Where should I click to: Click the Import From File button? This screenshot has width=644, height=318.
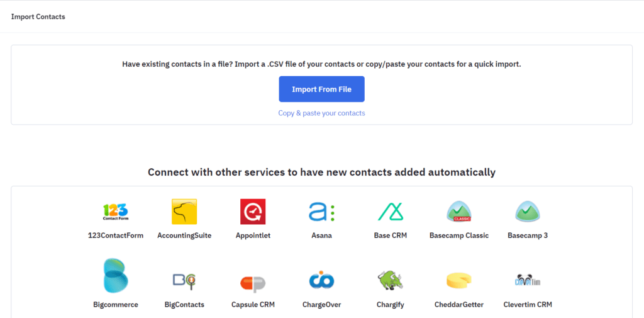[321, 89]
